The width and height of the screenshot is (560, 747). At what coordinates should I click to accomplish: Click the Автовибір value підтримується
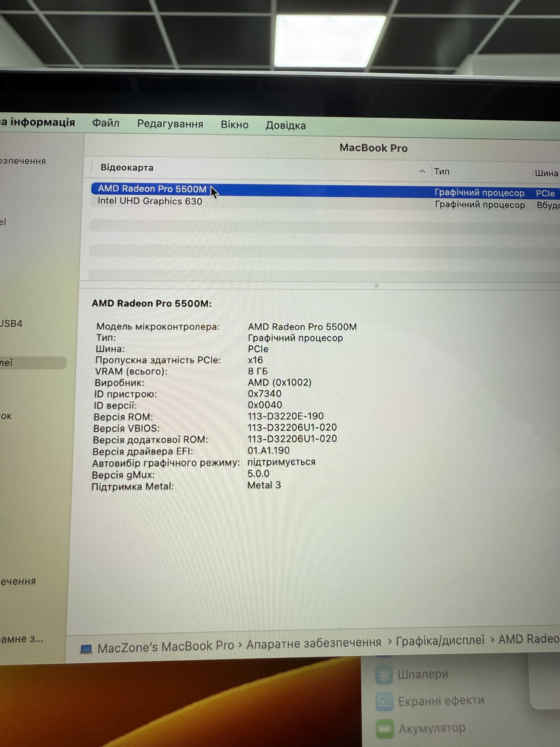pos(281,462)
